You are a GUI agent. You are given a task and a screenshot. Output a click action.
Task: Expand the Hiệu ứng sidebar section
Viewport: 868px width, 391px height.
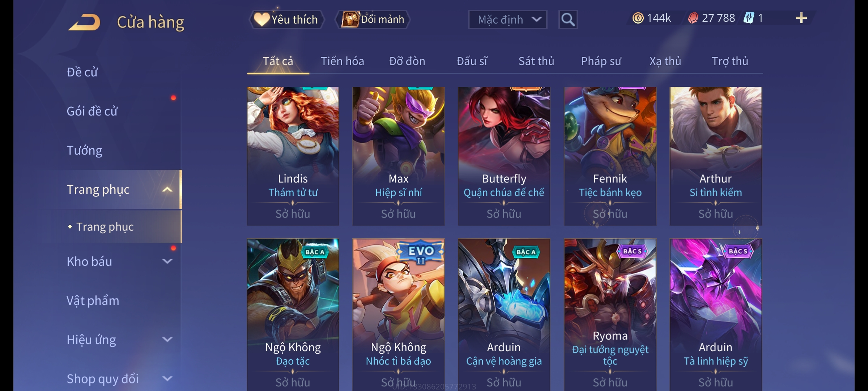167,340
